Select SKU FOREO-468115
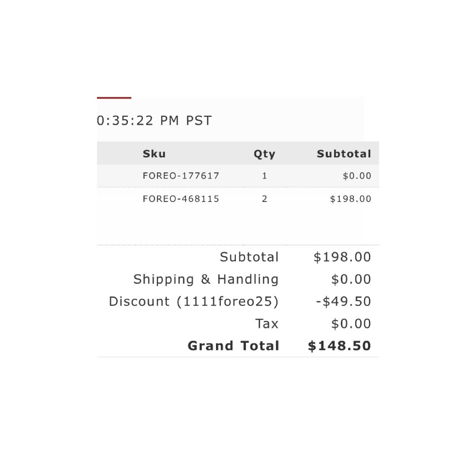 (x=181, y=199)
